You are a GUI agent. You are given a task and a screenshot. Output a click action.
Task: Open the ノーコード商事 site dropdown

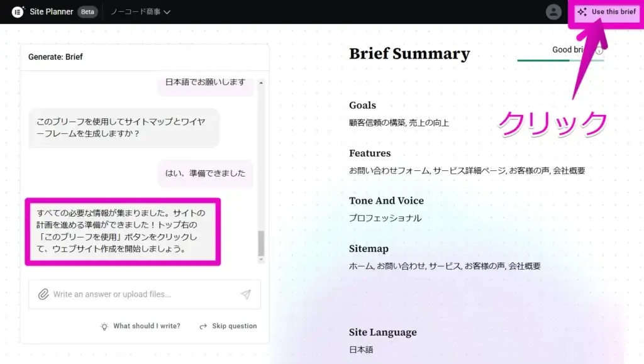coord(140,12)
